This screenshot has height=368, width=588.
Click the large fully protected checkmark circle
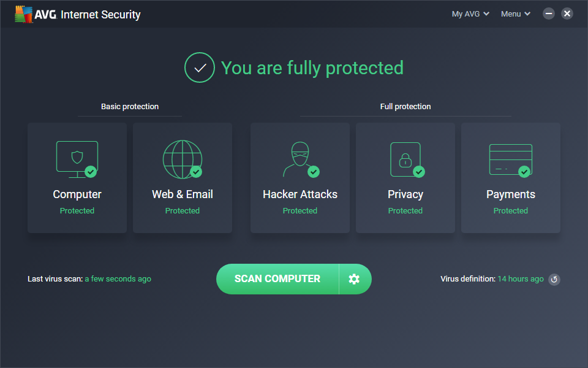click(x=200, y=67)
